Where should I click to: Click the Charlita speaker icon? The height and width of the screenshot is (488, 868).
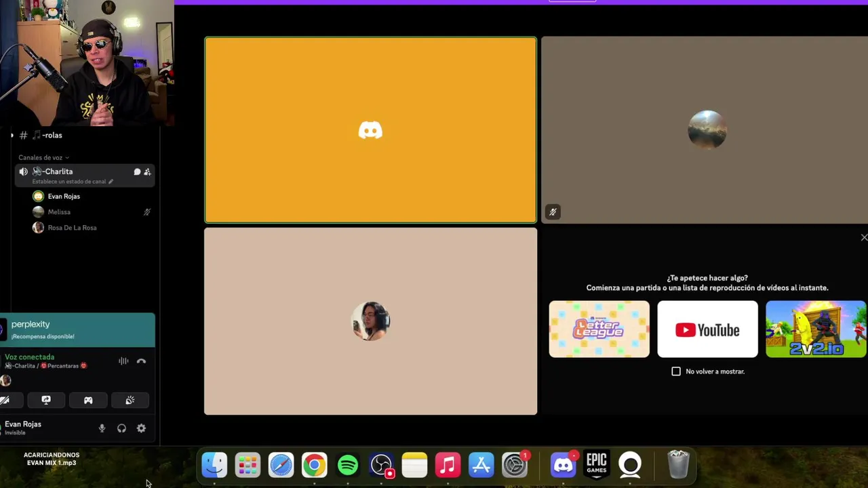pos(24,171)
